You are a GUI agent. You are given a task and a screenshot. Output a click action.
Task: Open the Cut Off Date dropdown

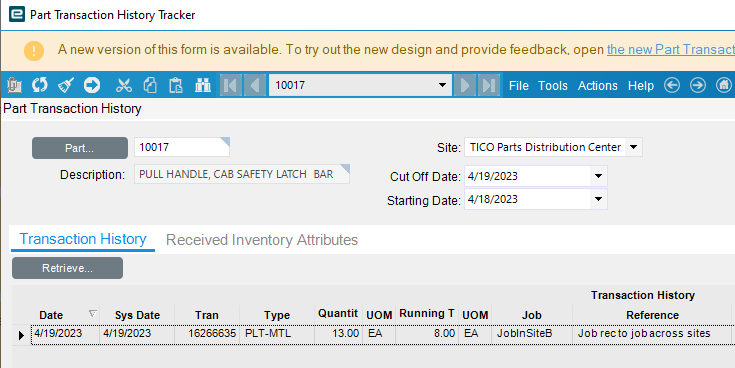(x=598, y=176)
